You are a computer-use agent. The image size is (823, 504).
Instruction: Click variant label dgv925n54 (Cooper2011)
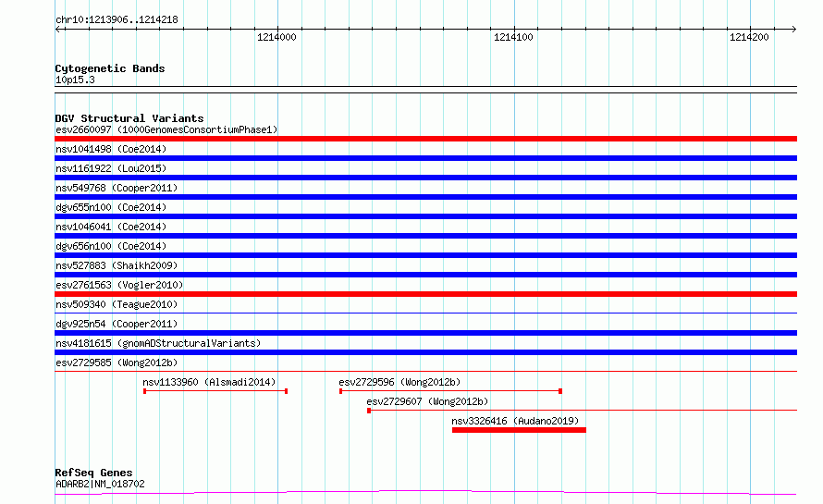(x=117, y=324)
